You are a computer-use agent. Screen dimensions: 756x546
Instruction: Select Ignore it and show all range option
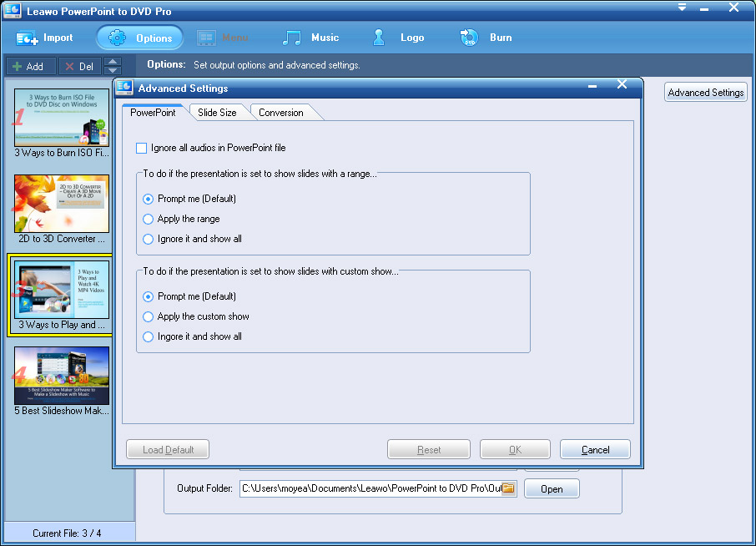coord(149,239)
